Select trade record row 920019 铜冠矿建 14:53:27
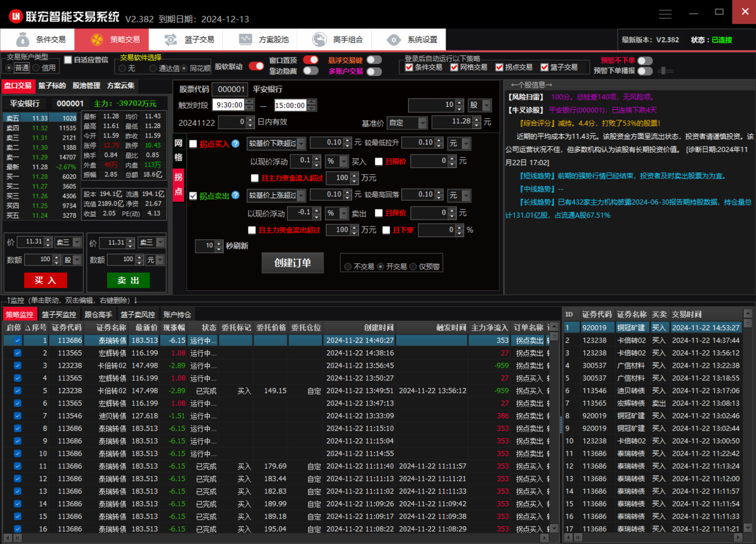 653,328
